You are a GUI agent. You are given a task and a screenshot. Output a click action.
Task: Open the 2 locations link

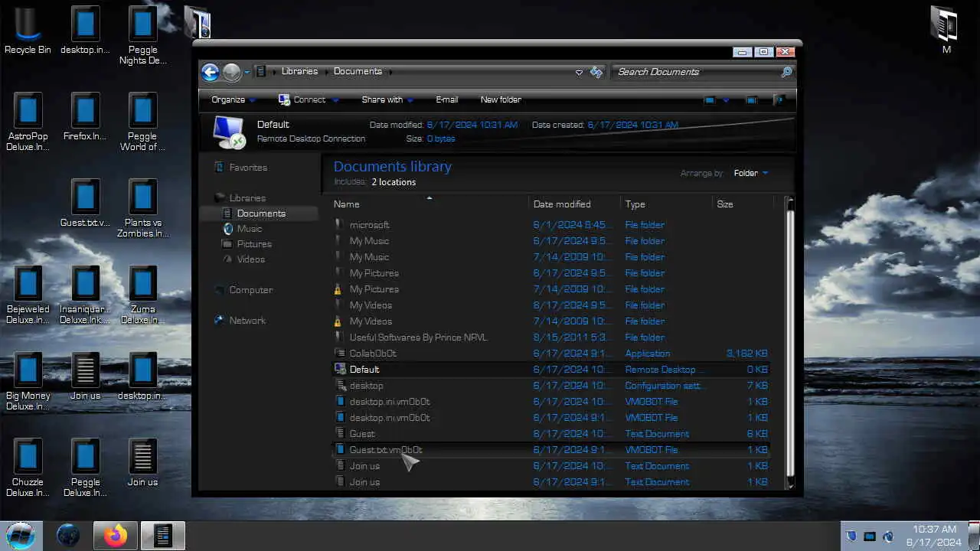pyautogui.click(x=394, y=182)
